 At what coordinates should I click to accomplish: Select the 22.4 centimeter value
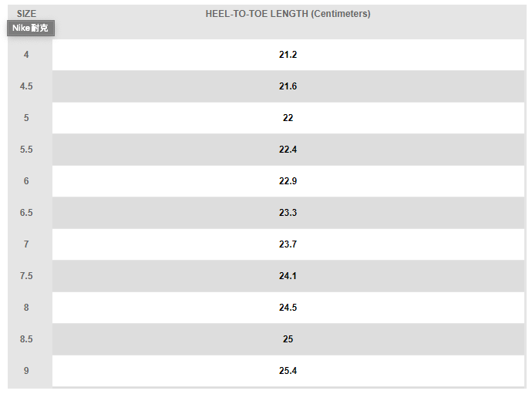(288, 150)
